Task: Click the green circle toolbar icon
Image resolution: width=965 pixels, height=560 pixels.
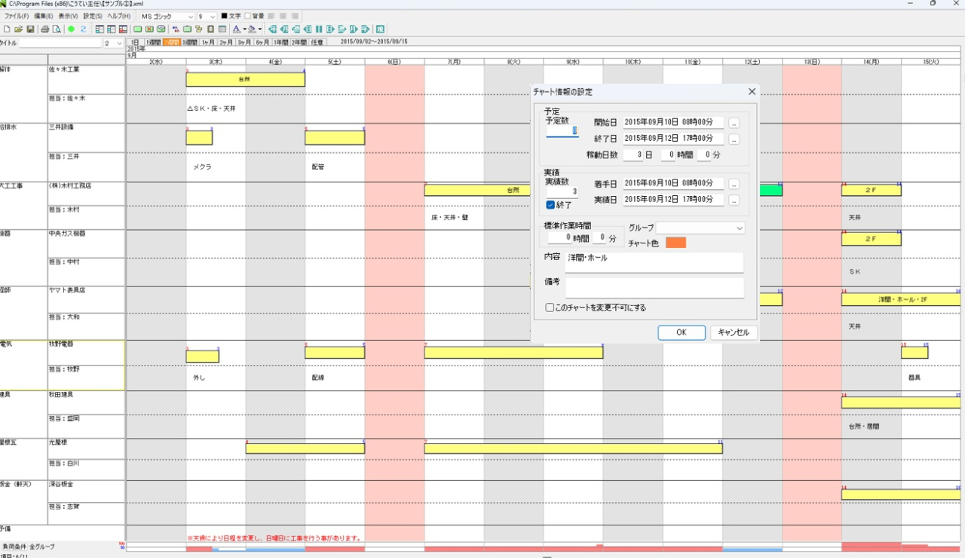Action: pos(72,29)
